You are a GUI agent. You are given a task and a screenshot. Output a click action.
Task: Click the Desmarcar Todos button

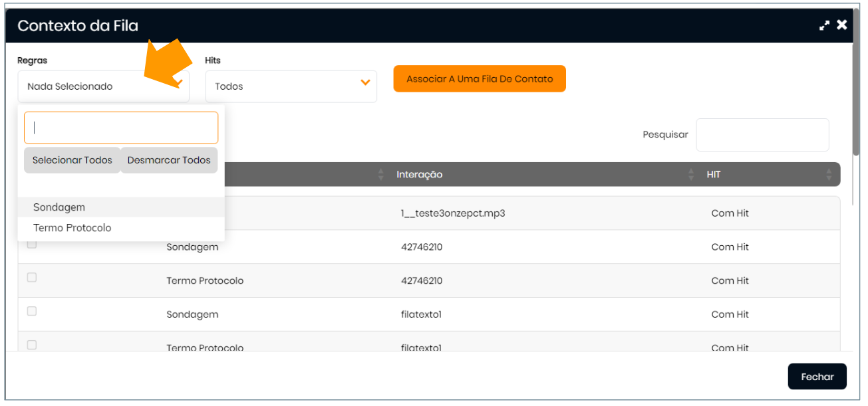pyautogui.click(x=169, y=160)
